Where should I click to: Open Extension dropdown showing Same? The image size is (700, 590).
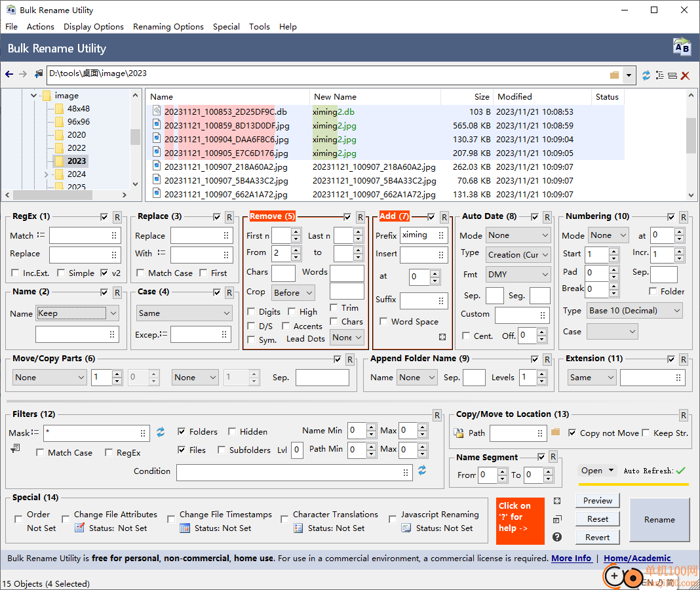pyautogui.click(x=592, y=378)
